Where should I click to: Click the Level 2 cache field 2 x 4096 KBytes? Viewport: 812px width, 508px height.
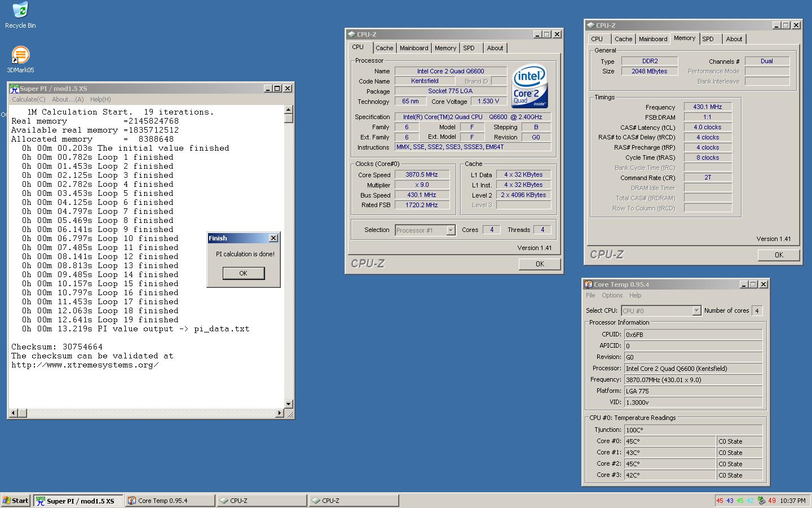pos(523,195)
